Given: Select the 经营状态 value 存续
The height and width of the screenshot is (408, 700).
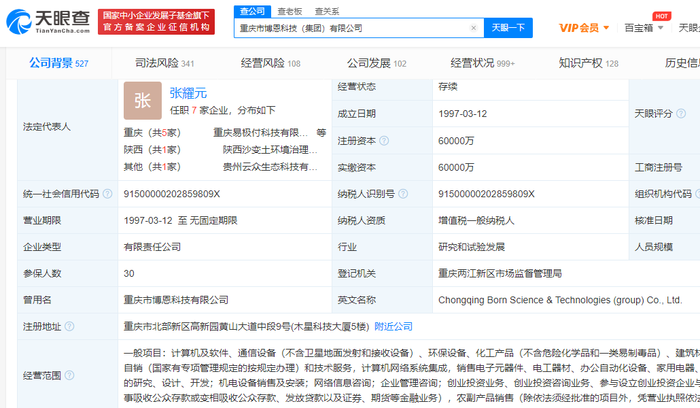Looking at the screenshot, I should [x=448, y=87].
